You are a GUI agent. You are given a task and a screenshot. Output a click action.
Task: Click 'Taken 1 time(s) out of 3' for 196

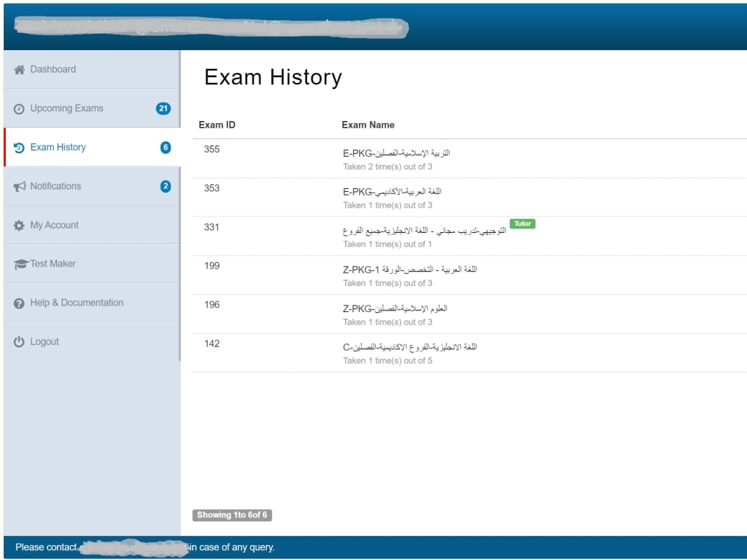[387, 323]
